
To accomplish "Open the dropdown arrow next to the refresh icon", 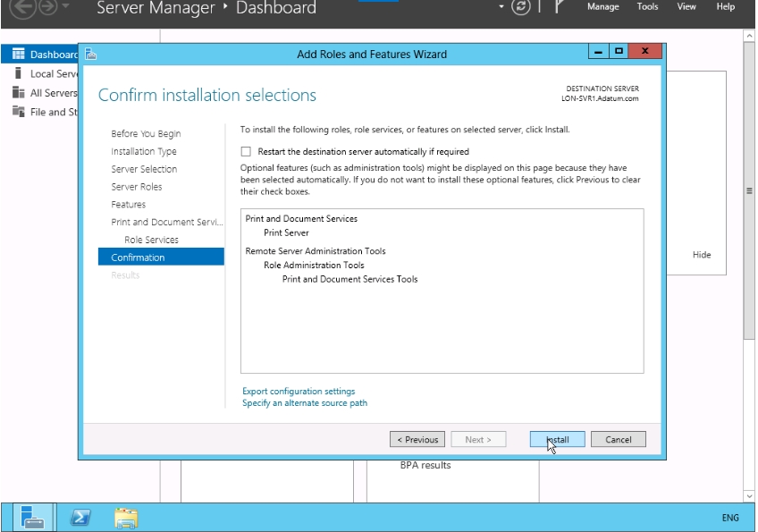I will 501,7.
